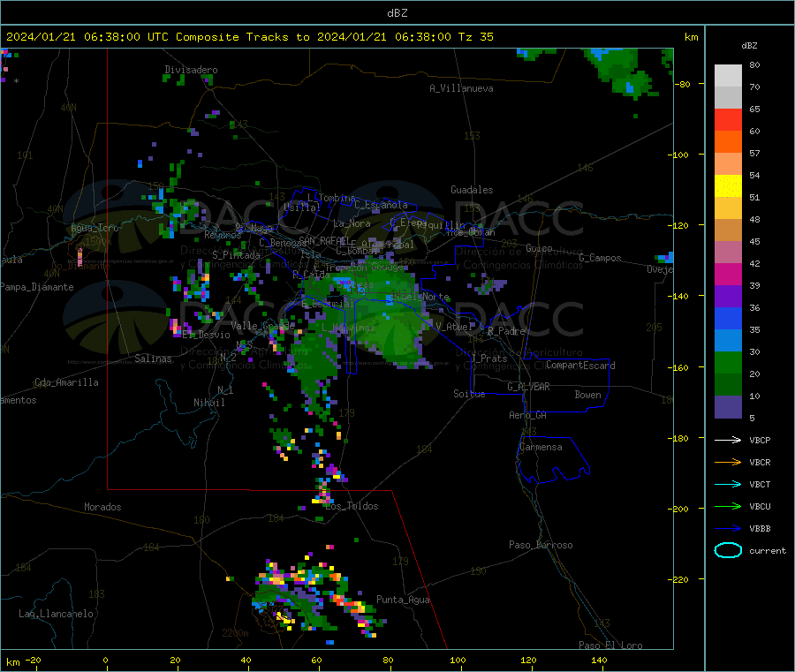Click the blue VBBB arrow in legend
The image size is (795, 672).
tap(728, 528)
